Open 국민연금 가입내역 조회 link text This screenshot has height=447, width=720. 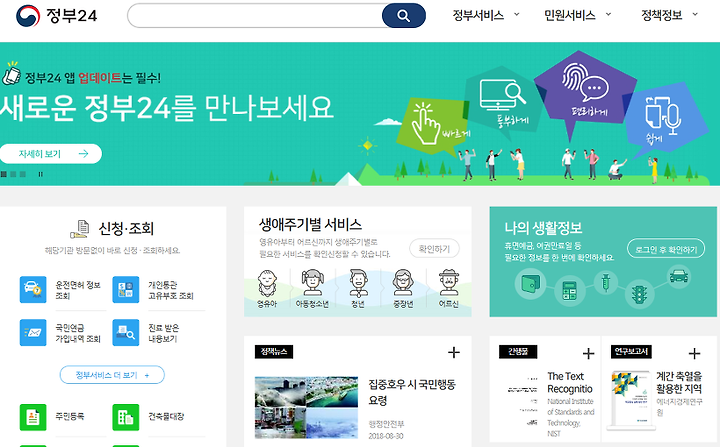(x=78, y=334)
